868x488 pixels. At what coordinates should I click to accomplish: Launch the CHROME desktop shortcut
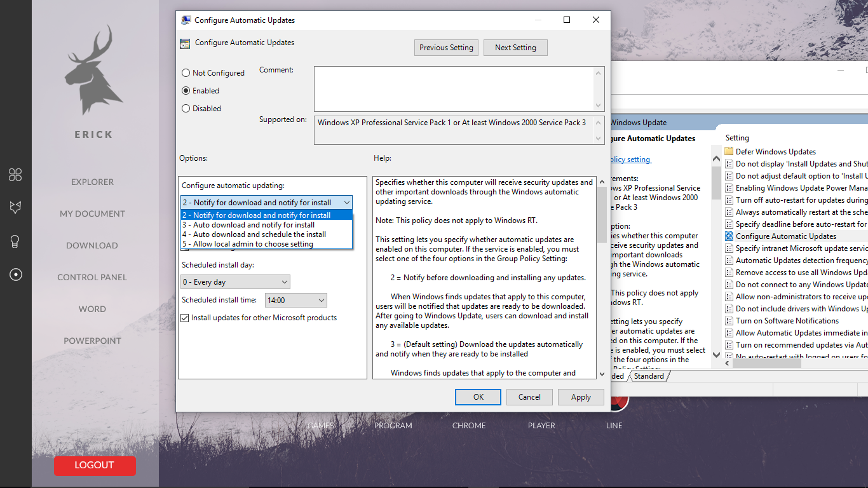click(x=469, y=426)
